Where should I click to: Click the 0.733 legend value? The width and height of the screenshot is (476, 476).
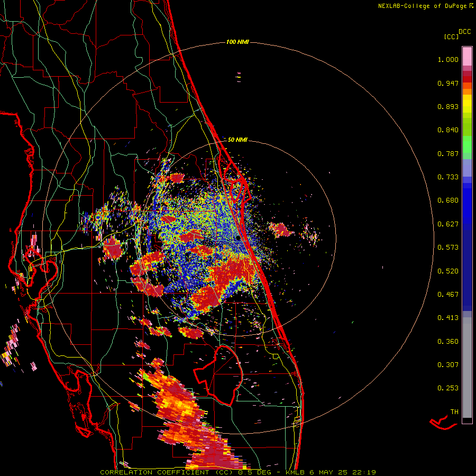(x=448, y=177)
